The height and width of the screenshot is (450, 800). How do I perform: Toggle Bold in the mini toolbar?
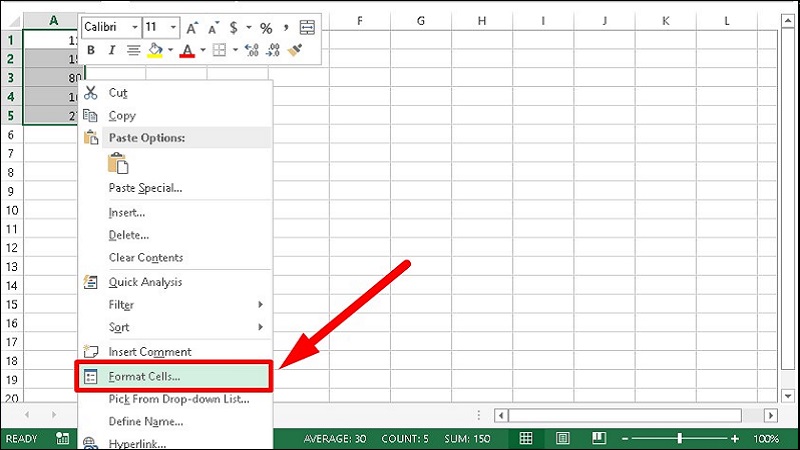click(x=91, y=50)
